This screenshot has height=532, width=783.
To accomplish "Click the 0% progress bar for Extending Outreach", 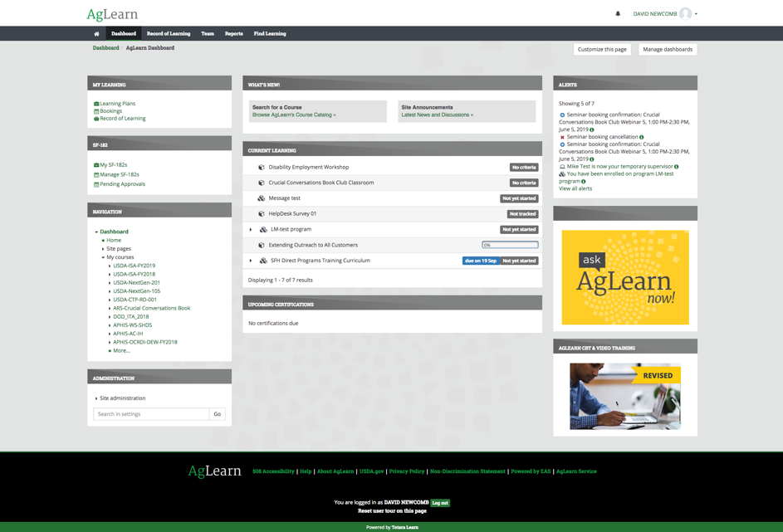I will coord(510,245).
